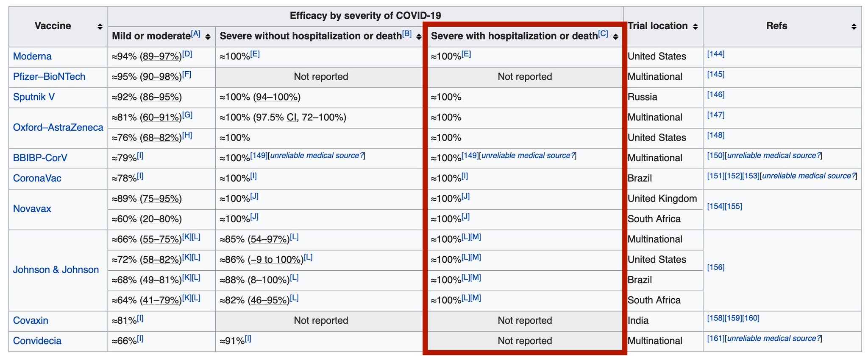Select the 'South Africa' cell in Novavax rows
Viewport: 868px width, 356px height.
coord(663,219)
